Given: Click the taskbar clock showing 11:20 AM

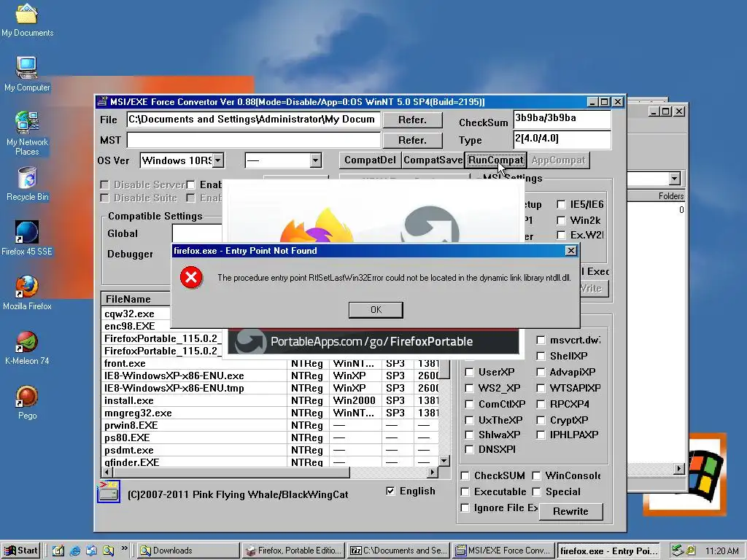Looking at the screenshot, I should 721,551.
